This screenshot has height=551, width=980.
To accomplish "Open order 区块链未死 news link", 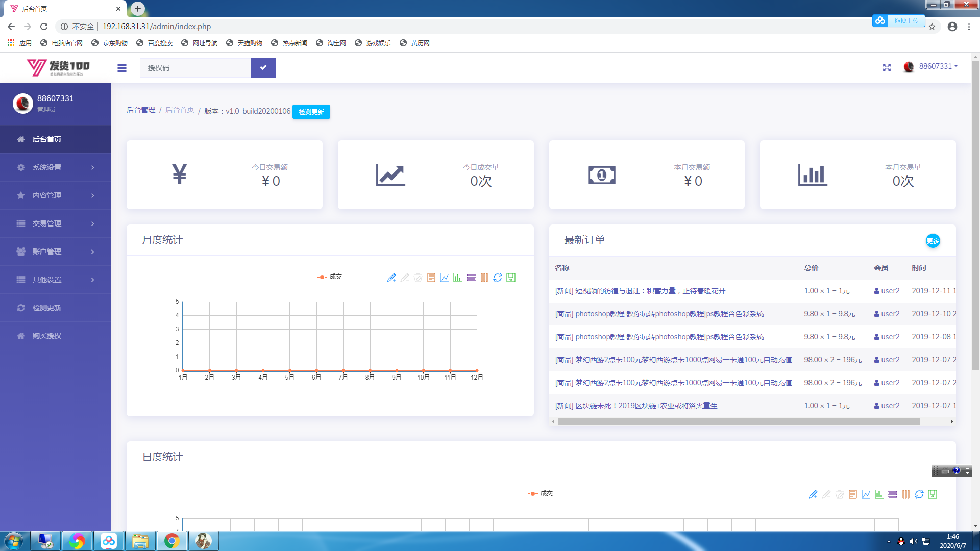I will 636,406.
